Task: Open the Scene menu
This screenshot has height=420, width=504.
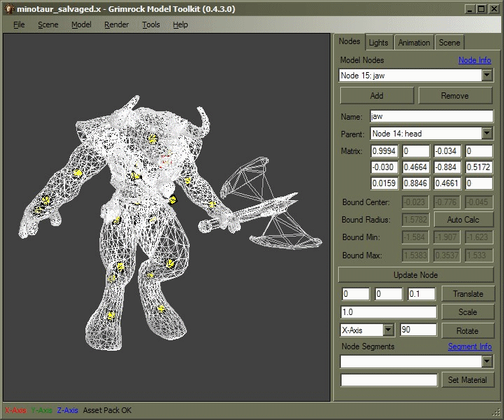Action: pos(48,24)
